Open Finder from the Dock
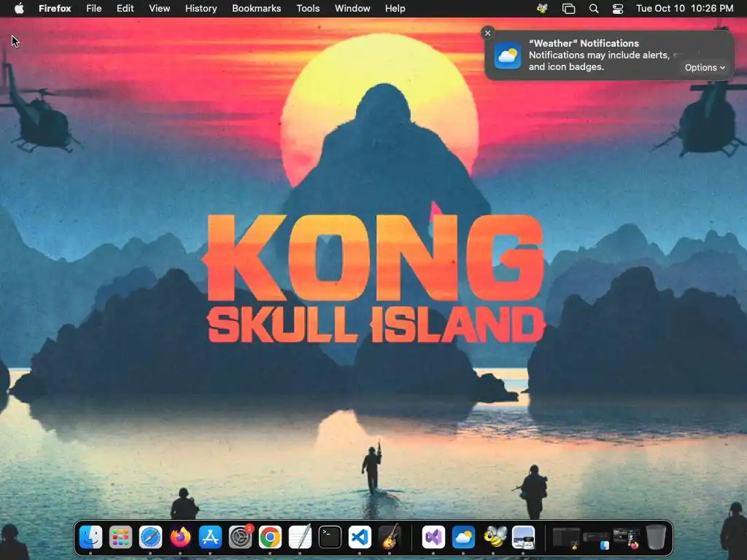Screen dimensions: 747x560 pos(90,537)
